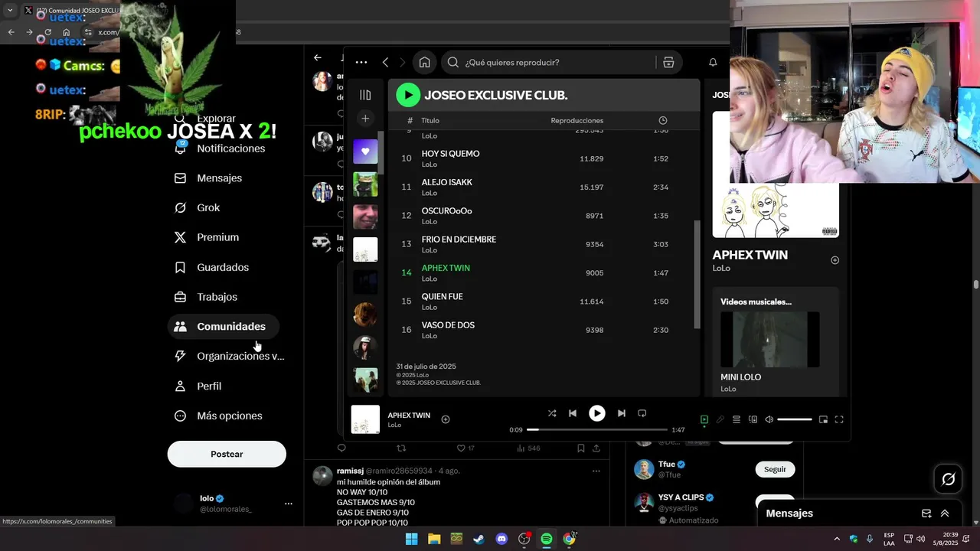Open the floating Grok button
This screenshot has width=980, height=551.
click(949, 479)
